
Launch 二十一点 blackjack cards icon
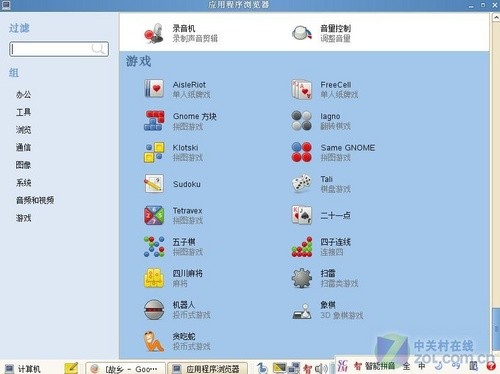(x=302, y=215)
